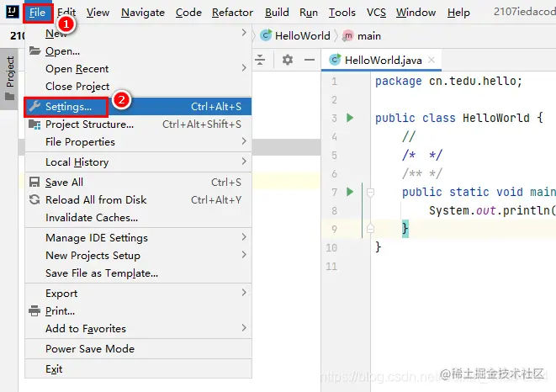Click the Open folder icon in File menu
This screenshot has width=556, height=392.
point(34,50)
